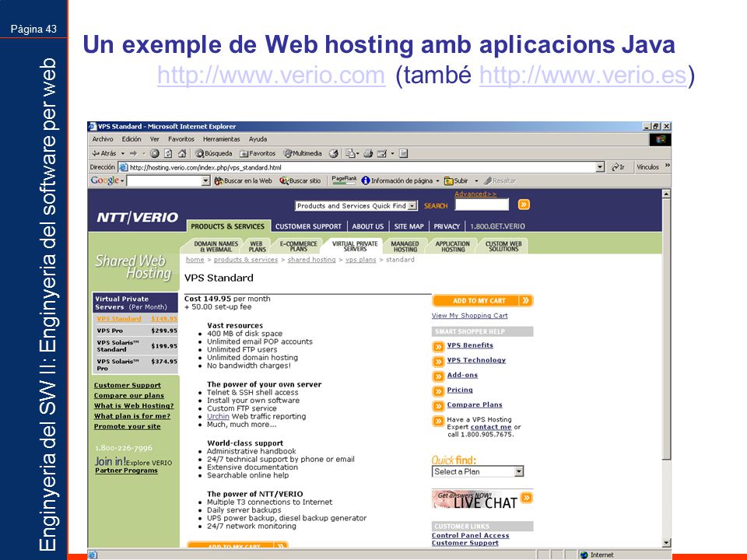Click the Urchin link in feature list
The image size is (747, 560).
pos(218,416)
